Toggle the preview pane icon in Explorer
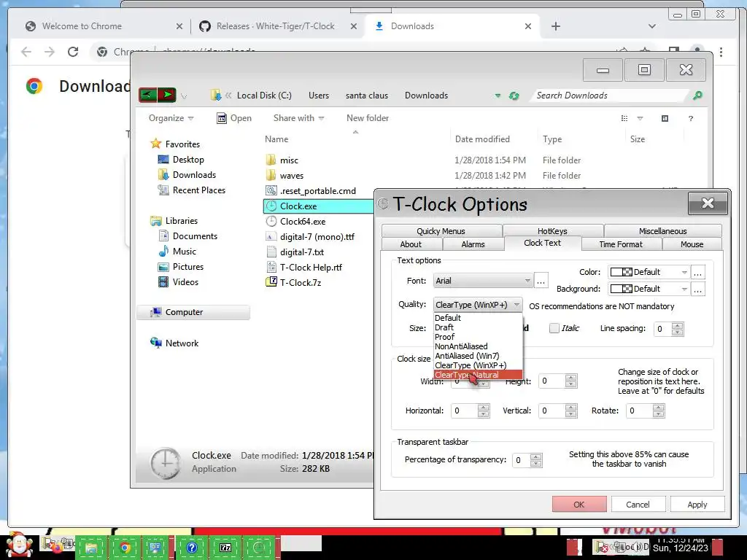Viewport: 747px width, 560px height. coord(665,118)
